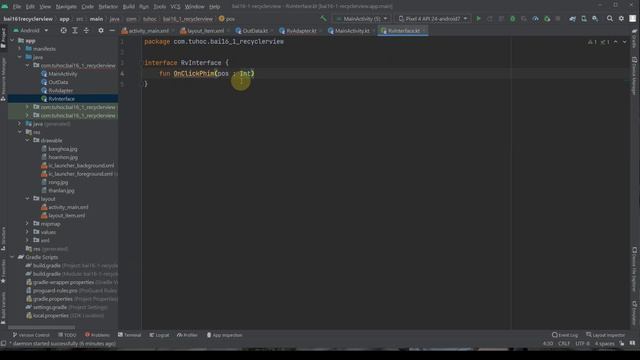
Task: Switch to activity_main.xml editor tab
Action: (149, 31)
